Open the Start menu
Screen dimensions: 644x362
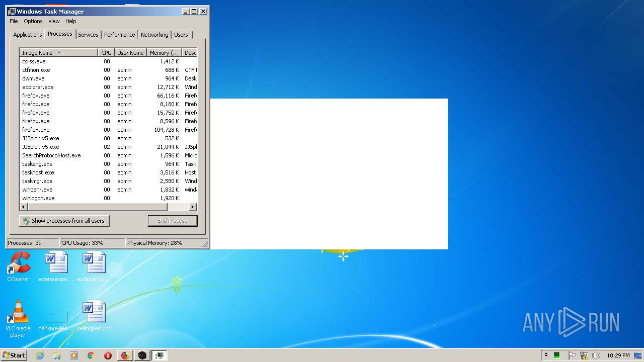(14, 355)
